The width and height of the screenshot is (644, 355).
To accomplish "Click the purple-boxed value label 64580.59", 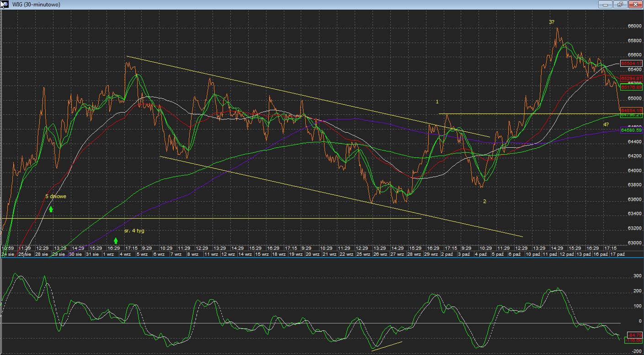I will [631, 130].
